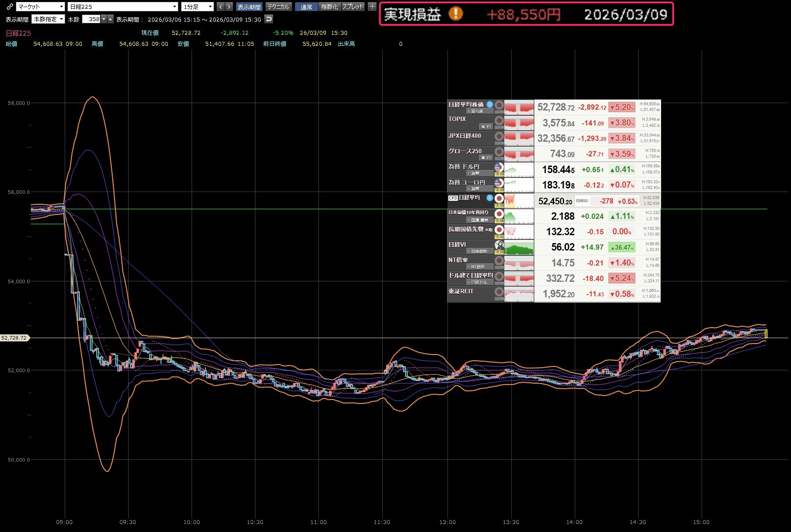Viewport: 791px width, 532px height.
Task: Click the US flag icon for 為替 ドル円
Action: coord(499,167)
